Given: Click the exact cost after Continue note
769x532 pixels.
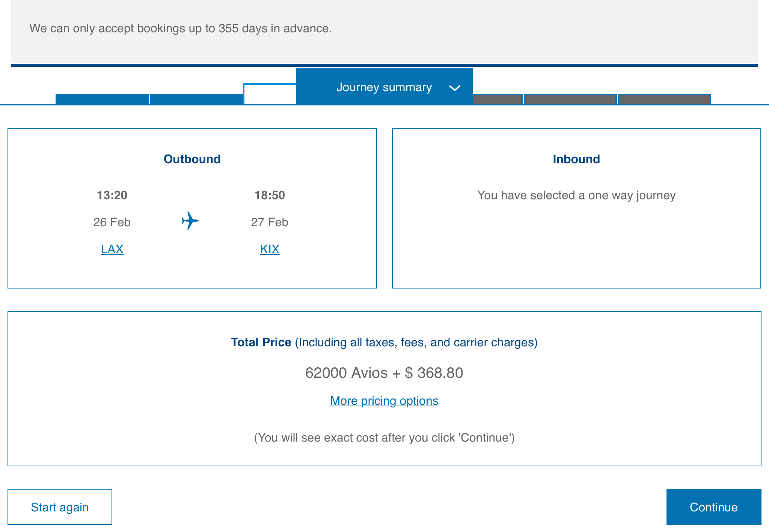Looking at the screenshot, I should point(384,437).
